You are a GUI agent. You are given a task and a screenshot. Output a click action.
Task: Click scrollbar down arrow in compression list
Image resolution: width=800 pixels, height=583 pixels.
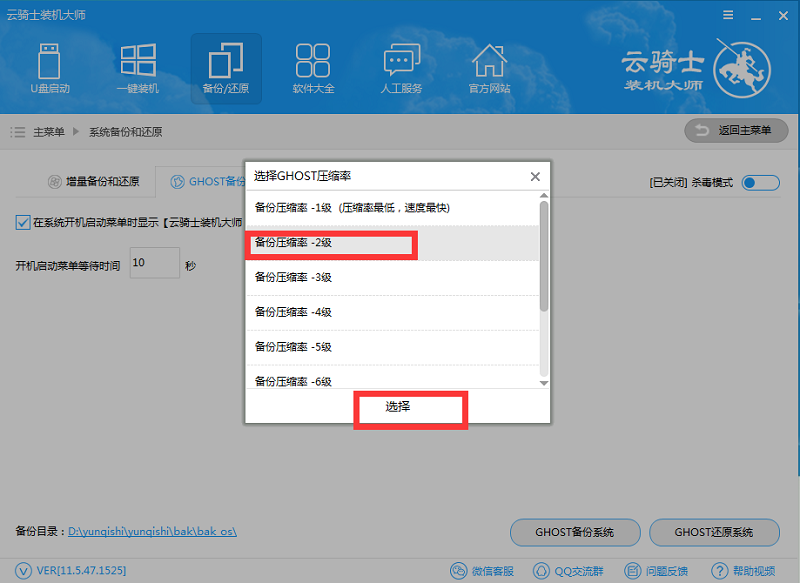point(544,383)
